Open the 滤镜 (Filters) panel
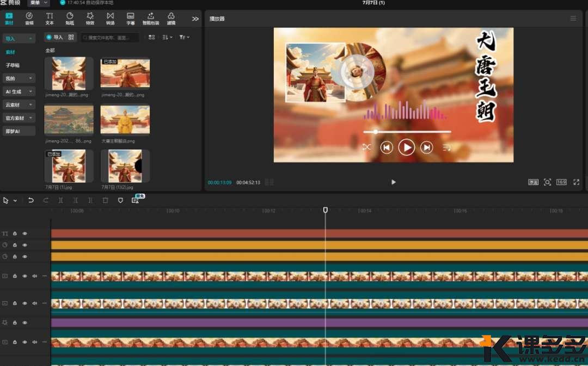 171,18
